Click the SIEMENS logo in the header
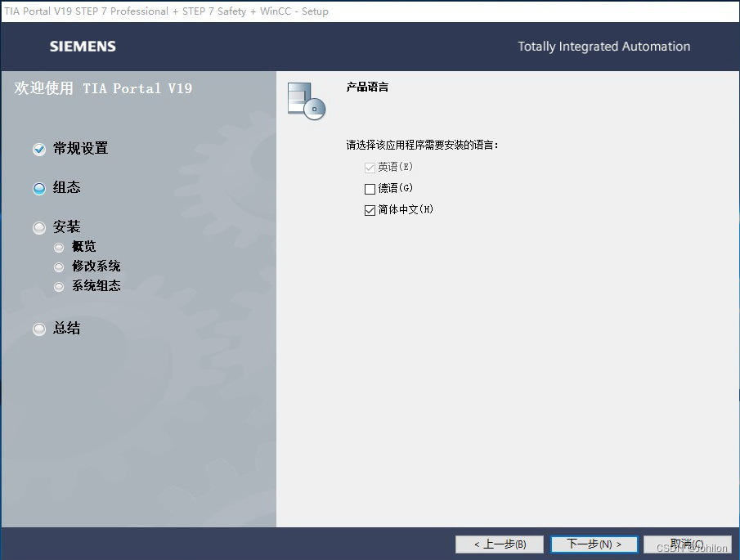The width and height of the screenshot is (740, 560). pos(82,47)
